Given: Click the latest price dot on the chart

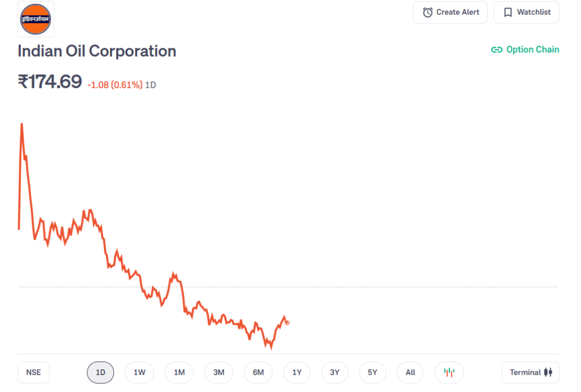Looking at the screenshot, I should (287, 322).
